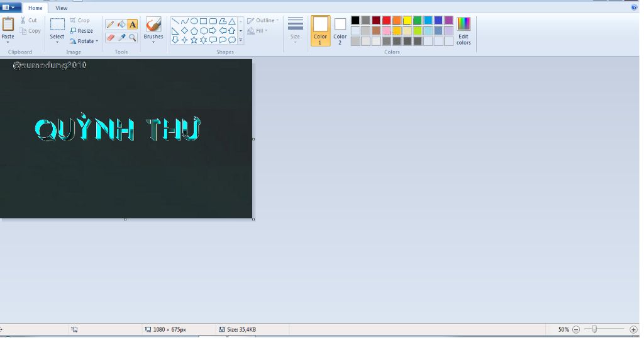The height and width of the screenshot is (340, 644).
Task: Click the canvas bottom-right corner handle
Action: point(253,219)
